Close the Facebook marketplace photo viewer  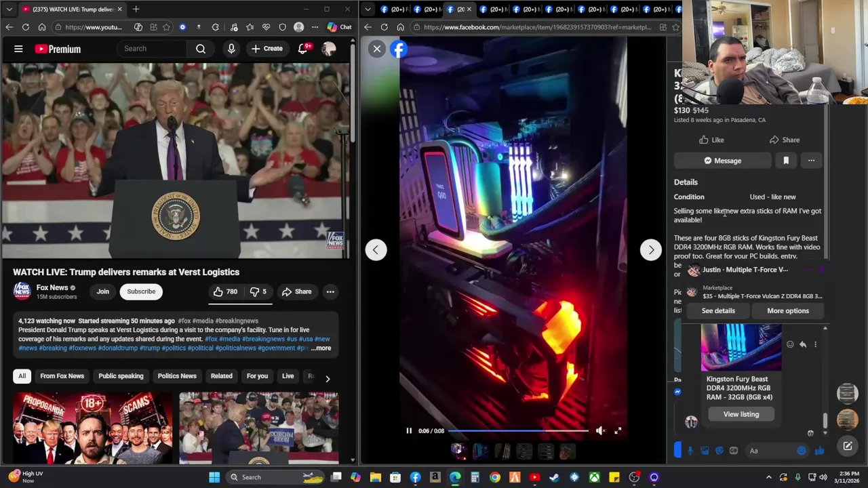377,49
